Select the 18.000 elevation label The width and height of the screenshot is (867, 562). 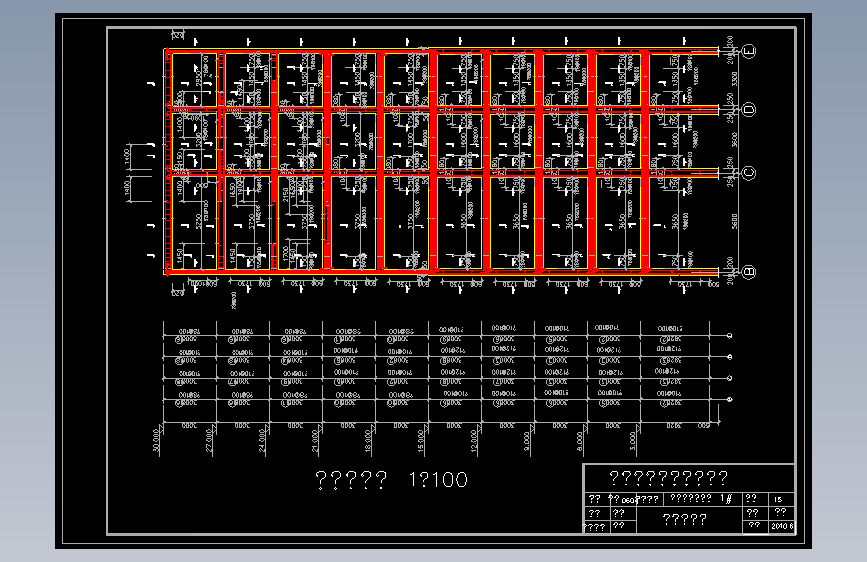(368, 441)
